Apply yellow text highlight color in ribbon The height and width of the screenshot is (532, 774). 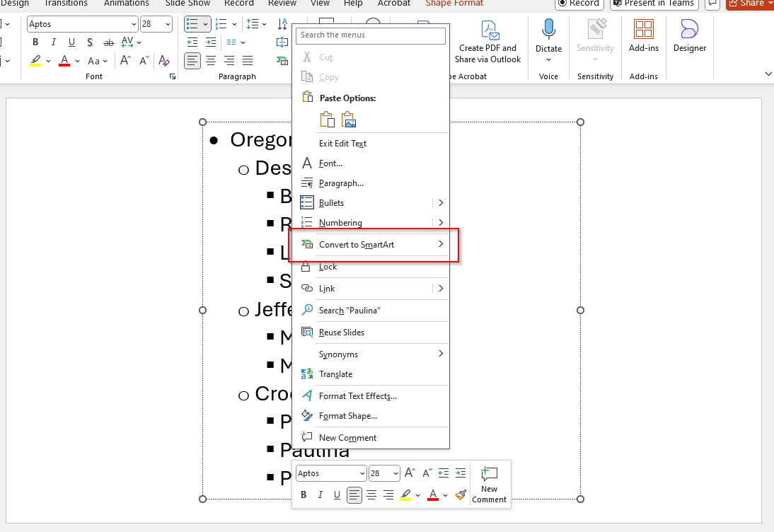click(x=35, y=62)
